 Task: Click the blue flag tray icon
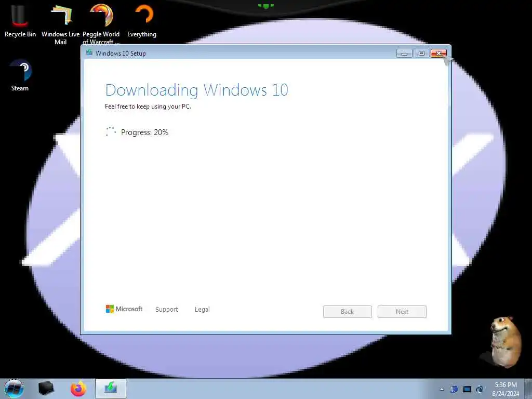click(454, 389)
